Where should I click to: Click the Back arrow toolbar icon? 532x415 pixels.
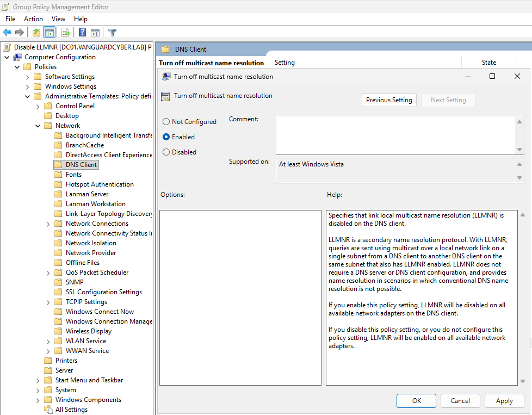(7, 33)
